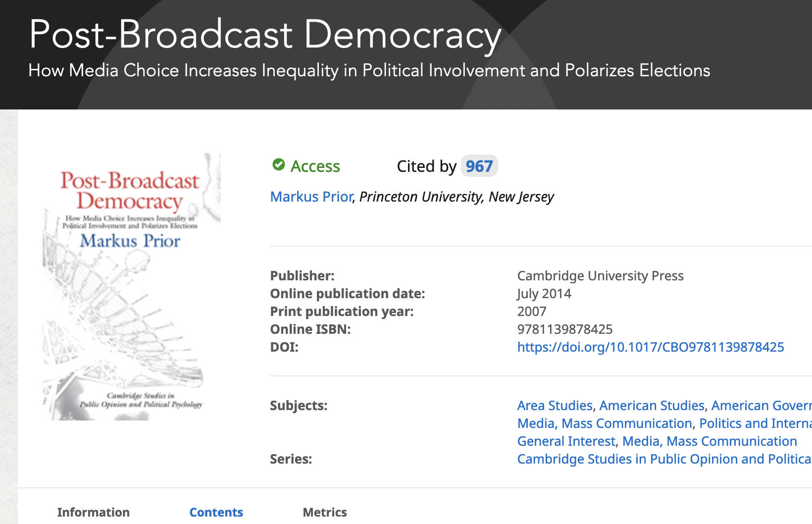Follow the American Government subject link
Image resolution: width=812 pixels, height=524 pixels.
[x=761, y=406]
